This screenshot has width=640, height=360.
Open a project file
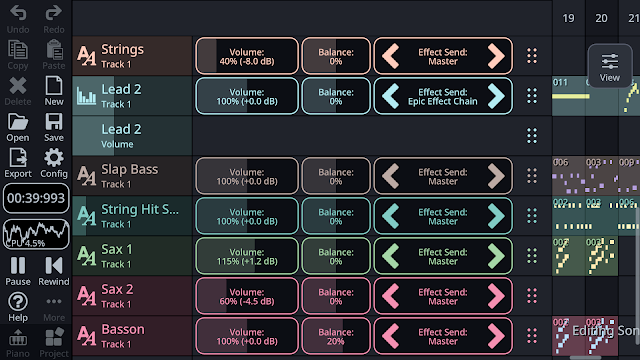pyautogui.click(x=18, y=127)
